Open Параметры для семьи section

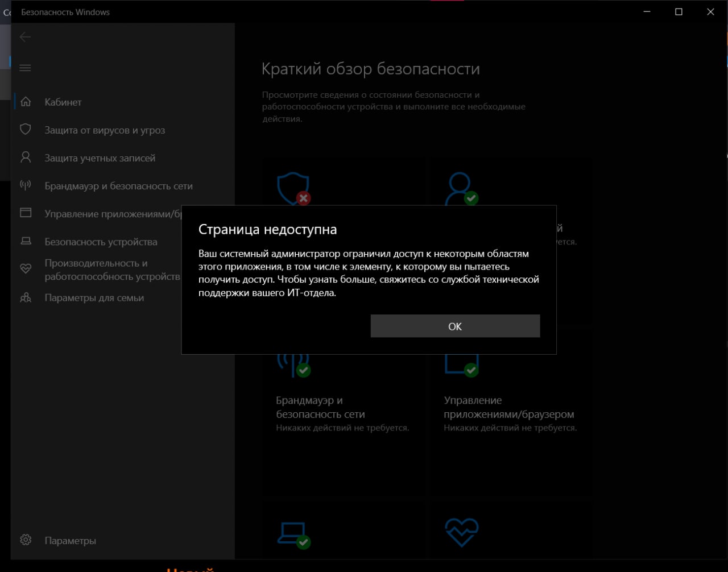[94, 298]
